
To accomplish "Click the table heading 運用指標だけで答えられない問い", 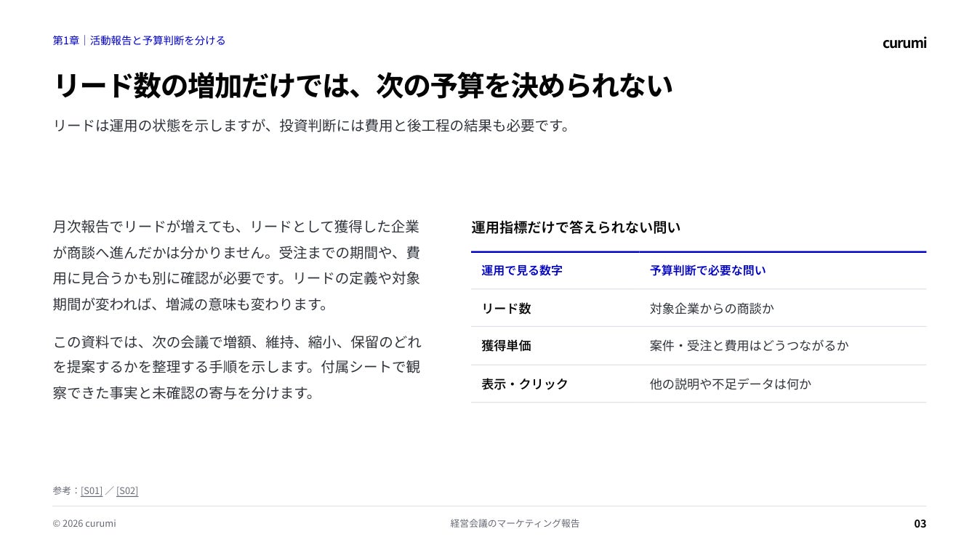I will tap(576, 227).
